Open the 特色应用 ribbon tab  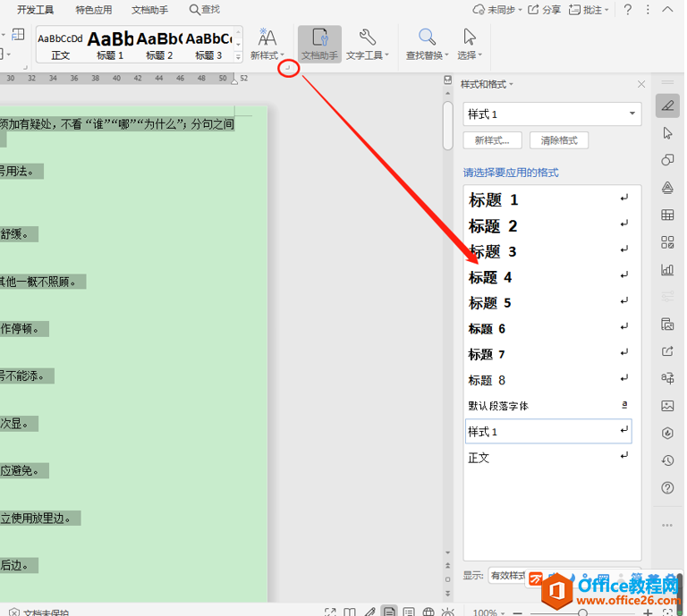[x=93, y=10]
